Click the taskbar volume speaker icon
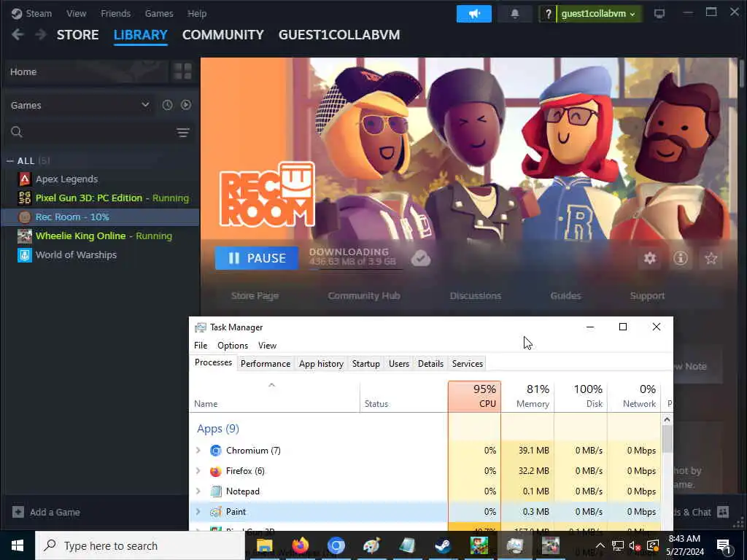The width and height of the screenshot is (747, 560). click(x=635, y=545)
